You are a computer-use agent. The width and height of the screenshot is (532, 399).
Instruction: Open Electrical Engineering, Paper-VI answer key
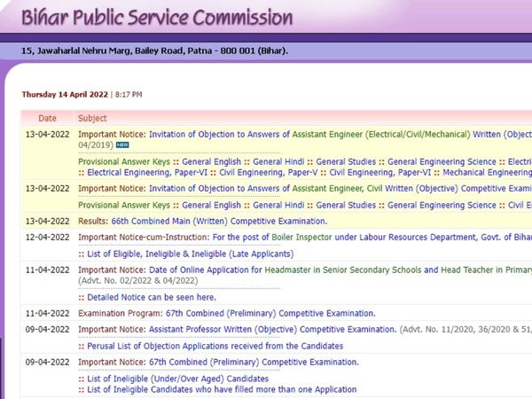147,173
